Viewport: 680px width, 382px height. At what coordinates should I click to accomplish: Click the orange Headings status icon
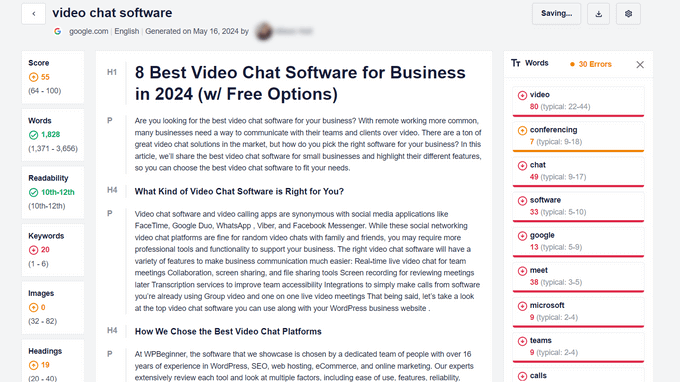point(33,365)
